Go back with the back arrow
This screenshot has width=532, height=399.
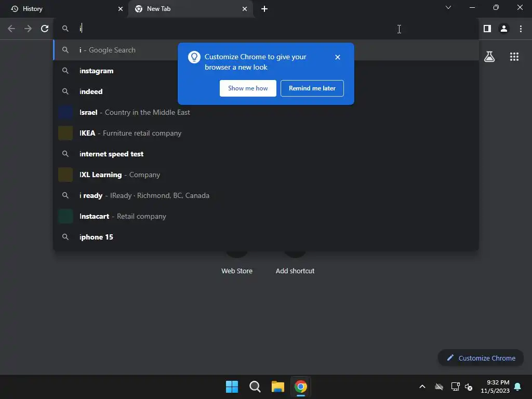[11, 29]
